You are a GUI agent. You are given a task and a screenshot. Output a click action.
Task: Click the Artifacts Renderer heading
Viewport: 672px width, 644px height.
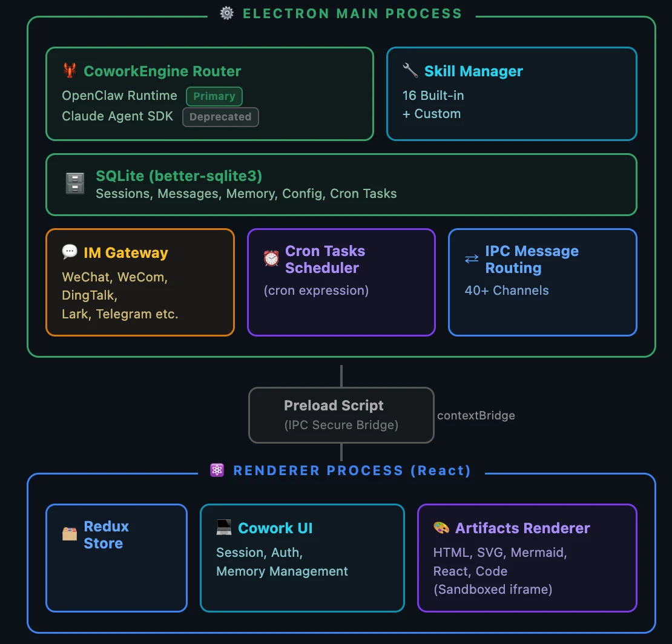pyautogui.click(x=522, y=528)
